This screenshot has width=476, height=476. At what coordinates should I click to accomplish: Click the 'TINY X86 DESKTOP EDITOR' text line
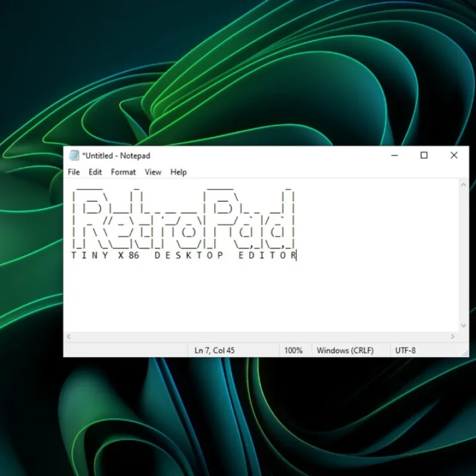[x=183, y=255]
